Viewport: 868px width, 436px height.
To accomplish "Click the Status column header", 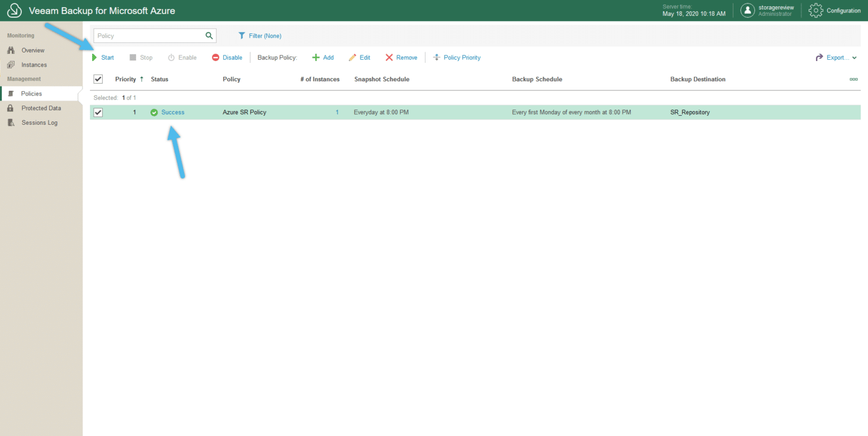I will 159,79.
